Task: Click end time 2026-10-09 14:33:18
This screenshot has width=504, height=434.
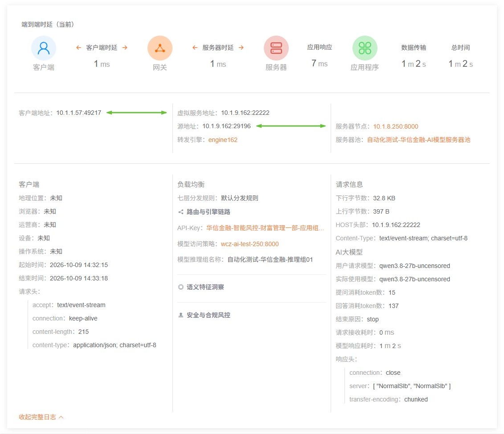Action: (79, 278)
